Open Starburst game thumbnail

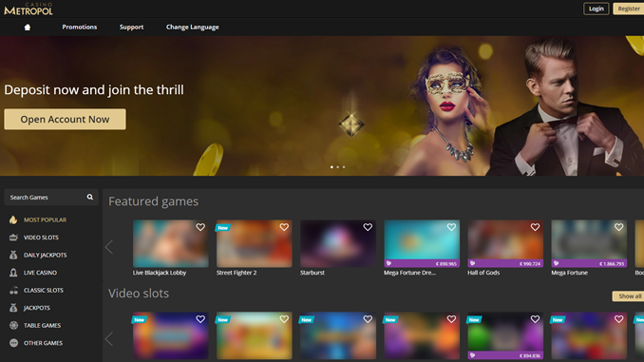click(x=338, y=243)
